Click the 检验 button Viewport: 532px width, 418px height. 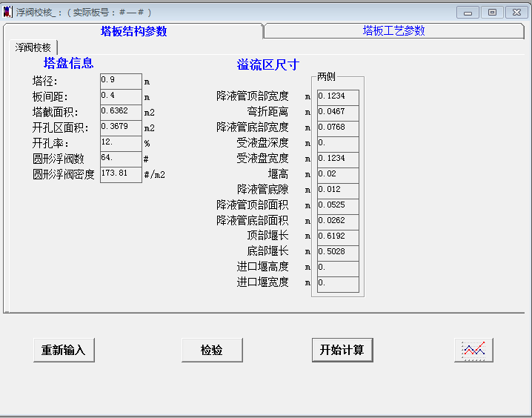click(x=212, y=350)
